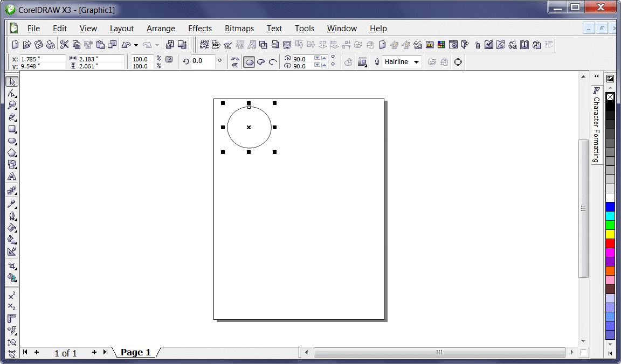
Task: Select the Polygon tool
Action: tap(12, 153)
